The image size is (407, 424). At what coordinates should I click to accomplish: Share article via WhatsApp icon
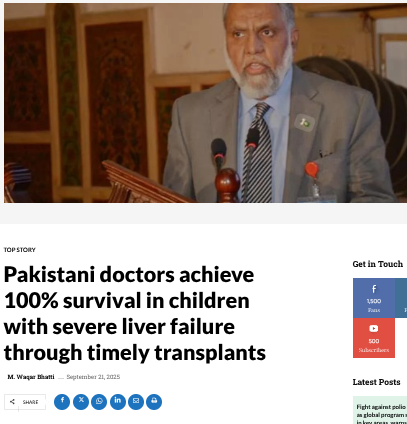pos(99,402)
